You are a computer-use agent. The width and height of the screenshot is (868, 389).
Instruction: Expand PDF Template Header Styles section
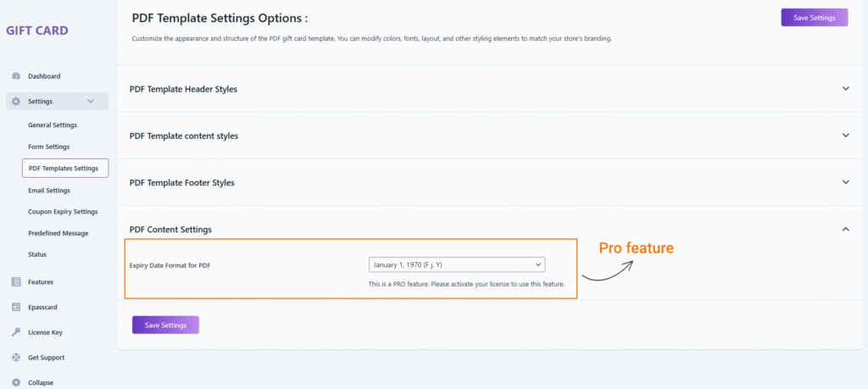point(845,89)
